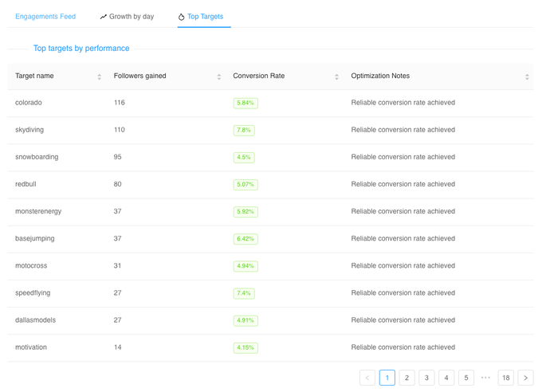This screenshot has width=542, height=392.
Task: Switch to Growth by day tab
Action: (127, 17)
